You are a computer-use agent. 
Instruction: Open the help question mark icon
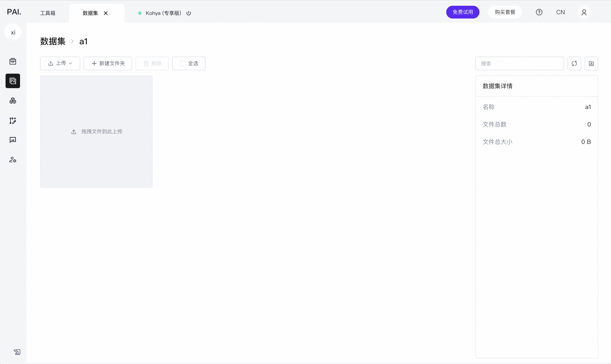coord(539,12)
